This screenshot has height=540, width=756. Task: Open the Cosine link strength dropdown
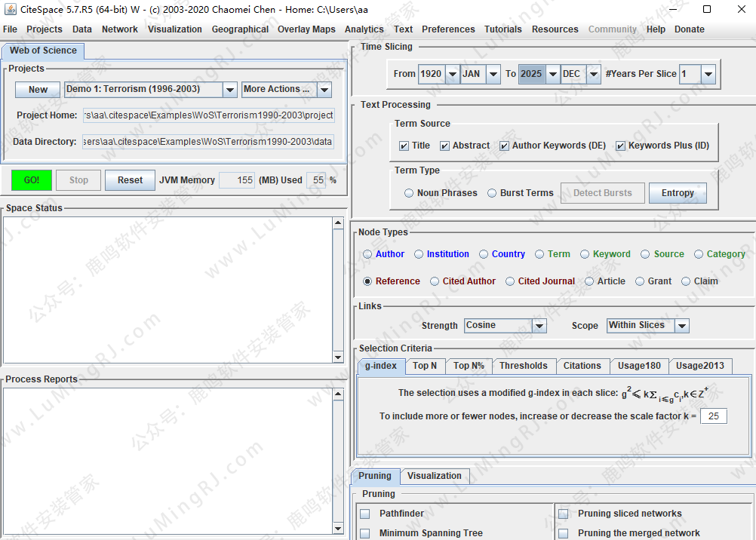(539, 326)
